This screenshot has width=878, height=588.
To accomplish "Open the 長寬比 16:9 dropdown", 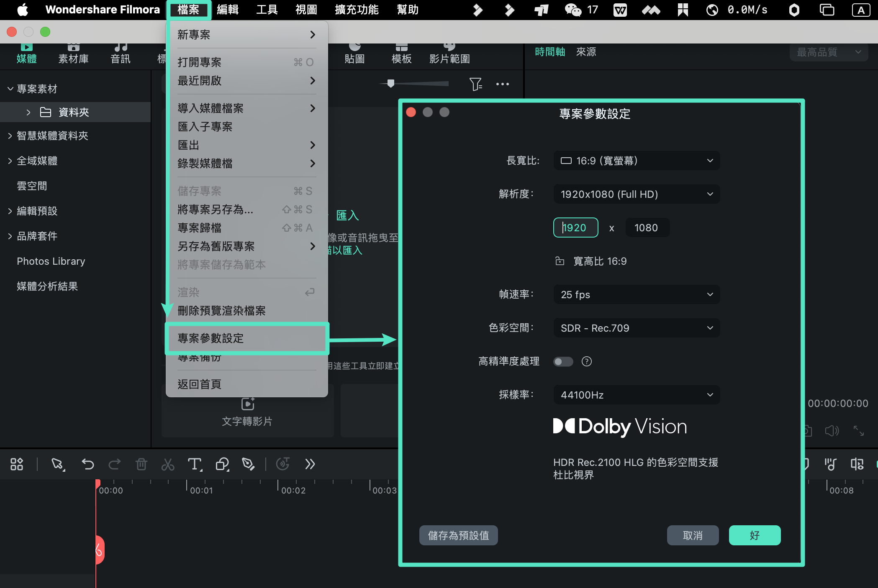I will (x=637, y=161).
